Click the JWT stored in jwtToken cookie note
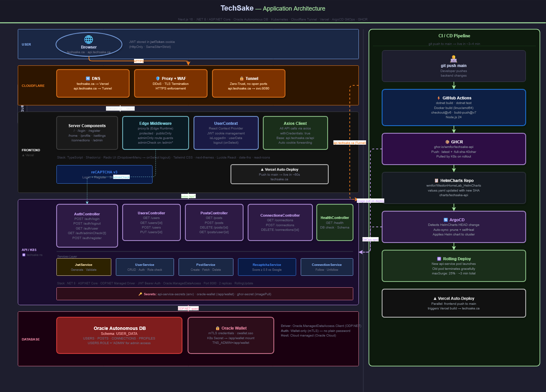Image resolution: width=546 pixels, height=392 pixels. click(152, 42)
